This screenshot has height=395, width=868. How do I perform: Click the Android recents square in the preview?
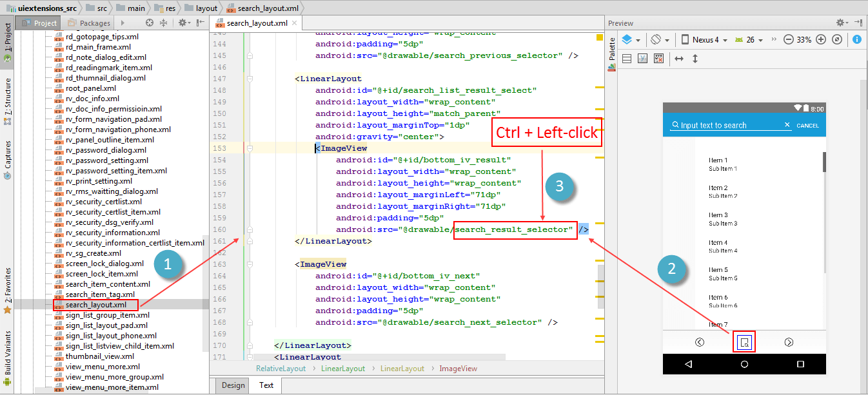(x=800, y=364)
